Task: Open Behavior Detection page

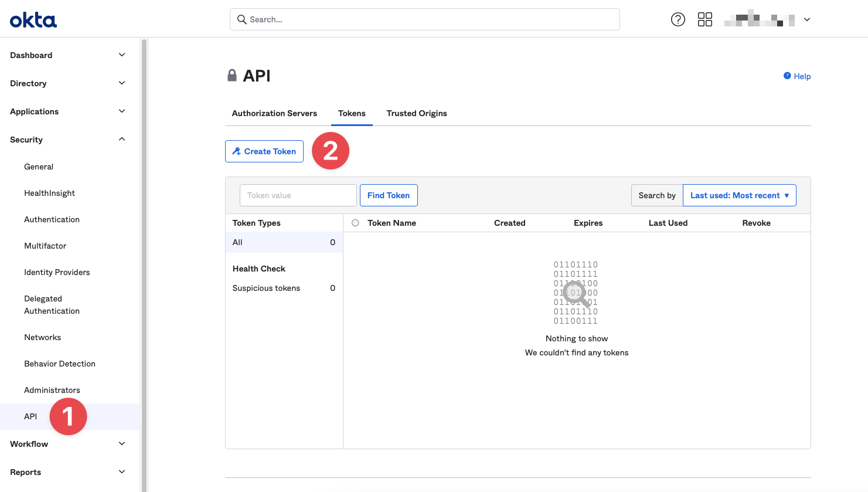Action: pos(60,364)
